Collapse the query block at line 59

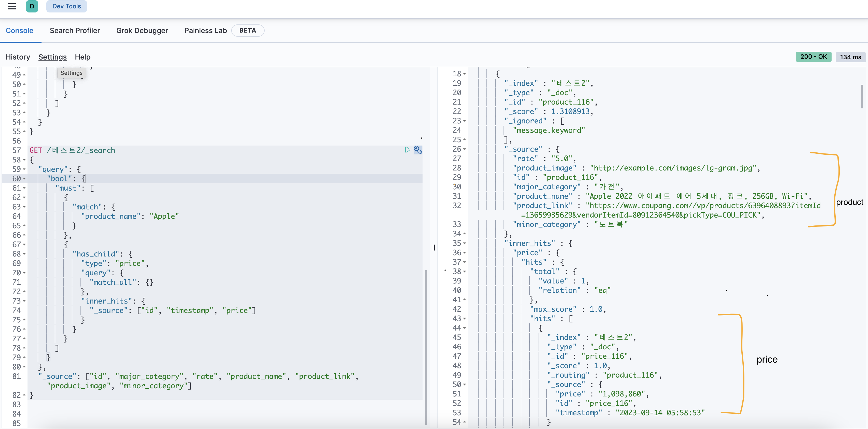[24, 169]
